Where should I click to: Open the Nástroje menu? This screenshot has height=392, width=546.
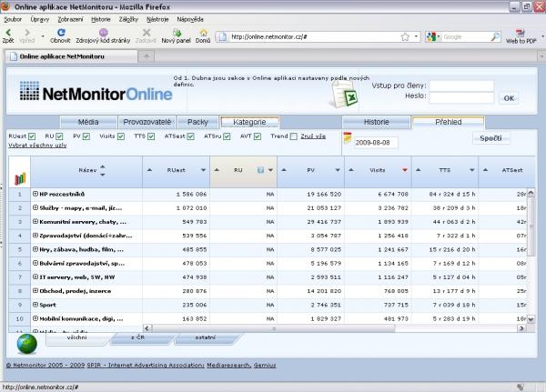tap(157, 19)
